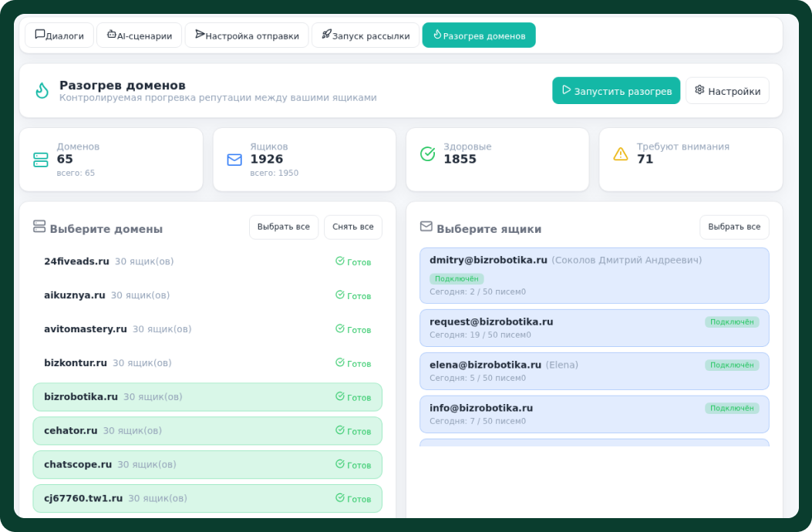Deselect domain cj67760.tw1.ru
Viewport: 812px width, 532px height.
click(x=207, y=498)
